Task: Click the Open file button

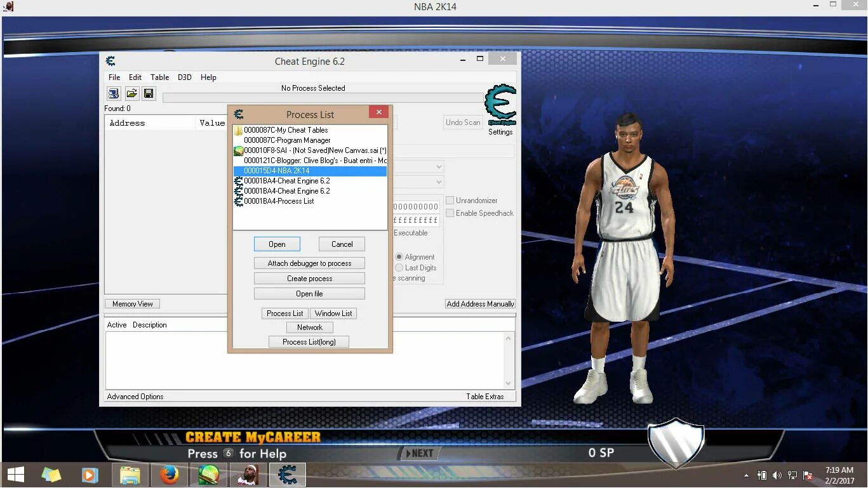Action: pos(309,294)
